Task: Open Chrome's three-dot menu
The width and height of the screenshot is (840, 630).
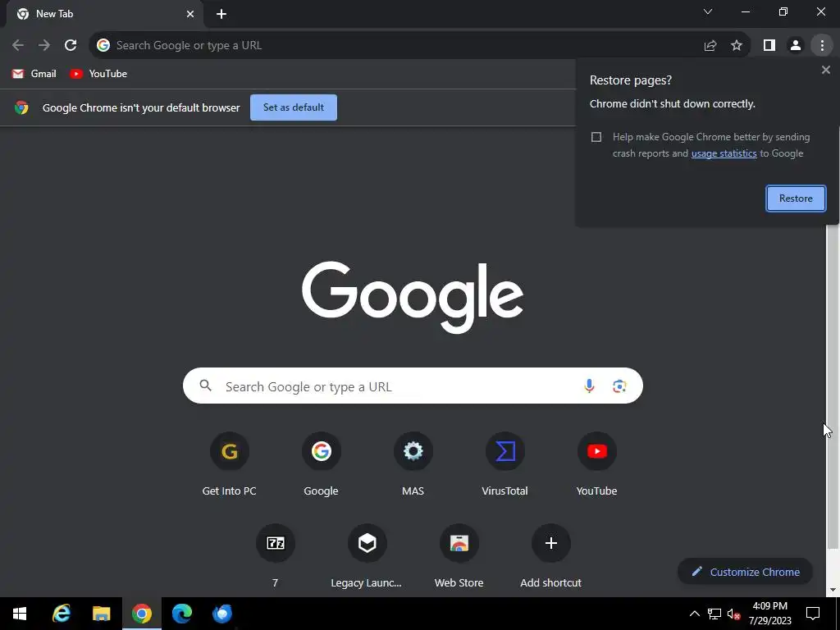Action: [822, 46]
